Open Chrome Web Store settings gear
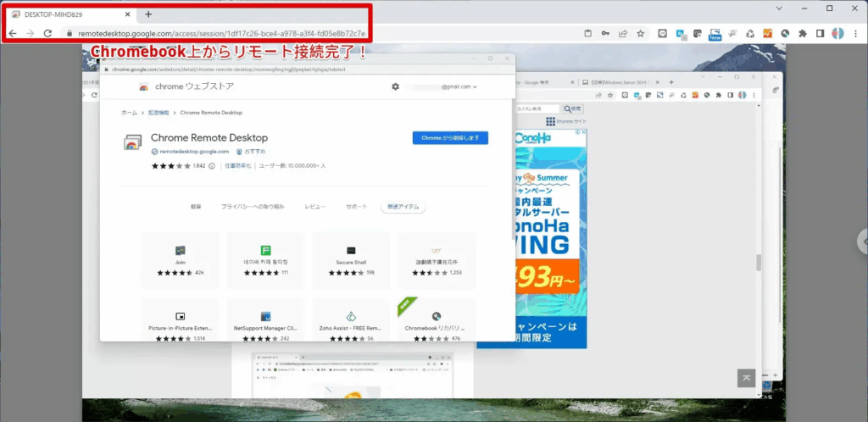868x422 pixels. [395, 86]
